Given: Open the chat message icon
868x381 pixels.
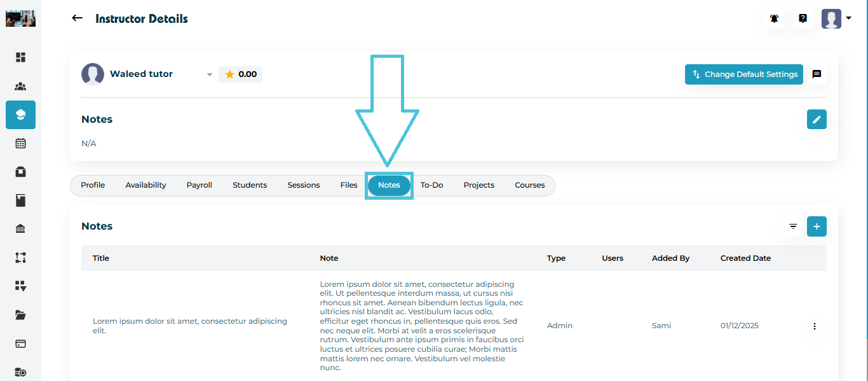Looking at the screenshot, I should [817, 74].
